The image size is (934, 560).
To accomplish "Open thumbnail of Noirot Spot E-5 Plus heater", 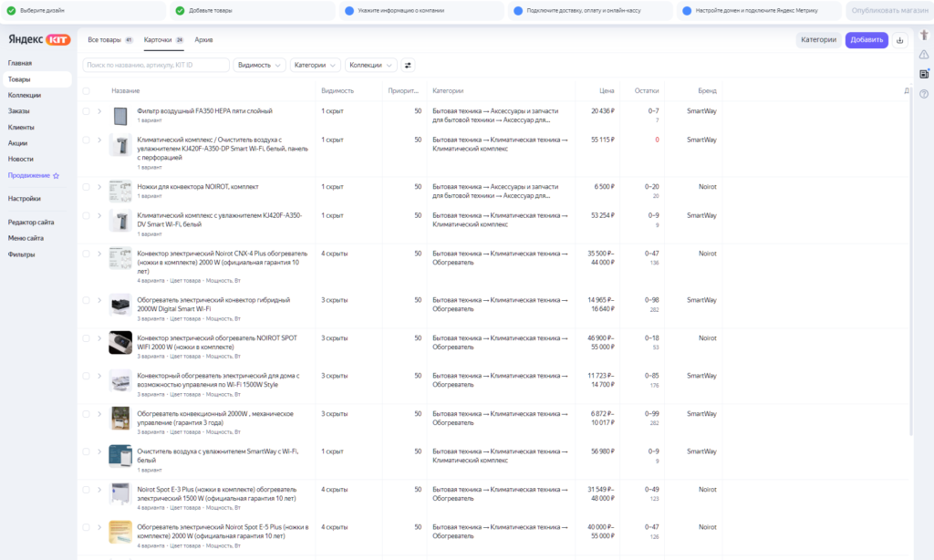I will point(120,532).
